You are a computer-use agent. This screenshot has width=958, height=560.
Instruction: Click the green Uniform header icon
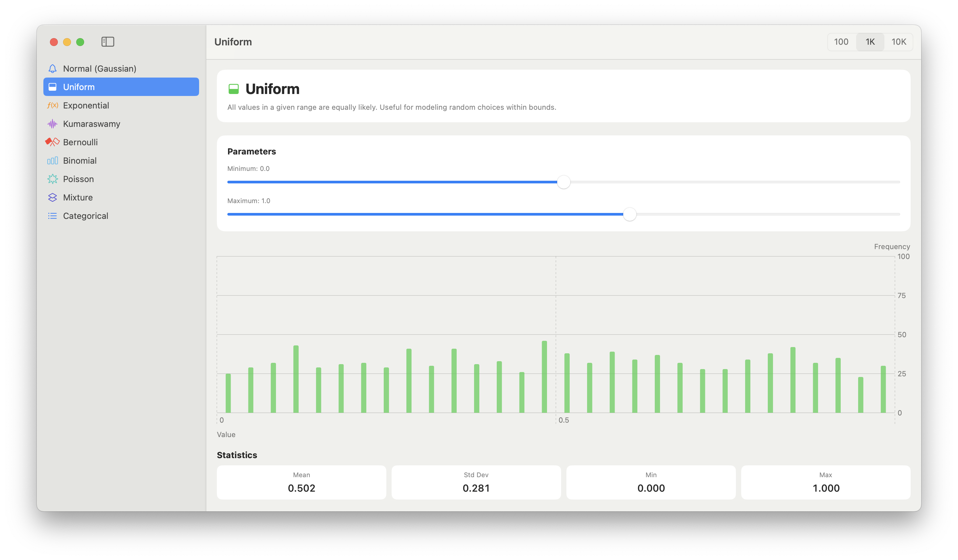(233, 89)
